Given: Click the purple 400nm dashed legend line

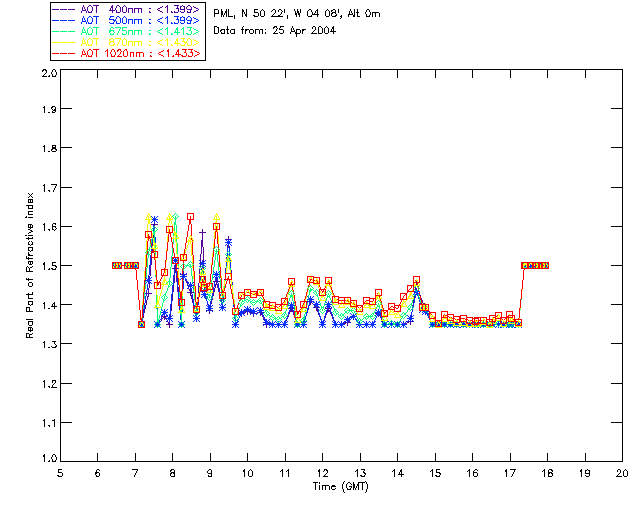Looking at the screenshot, I should 64,9.
